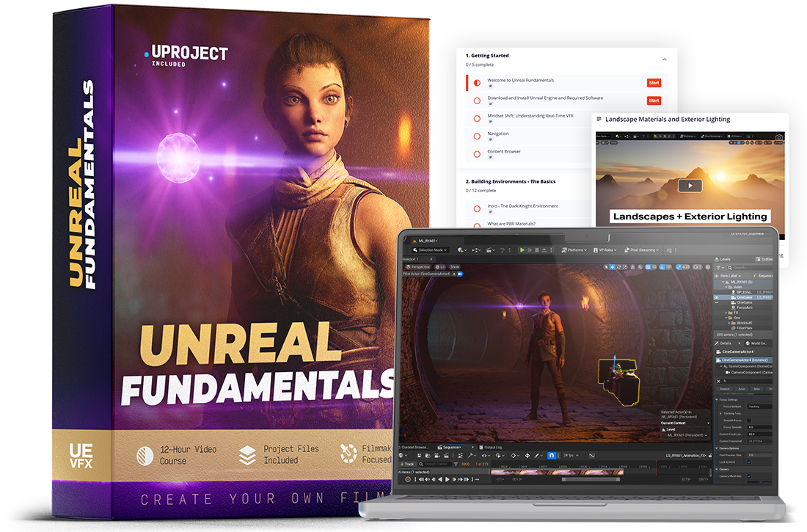807x532 pixels.
Task: Click the green Play button in Unreal toolbar
Action: (x=522, y=249)
